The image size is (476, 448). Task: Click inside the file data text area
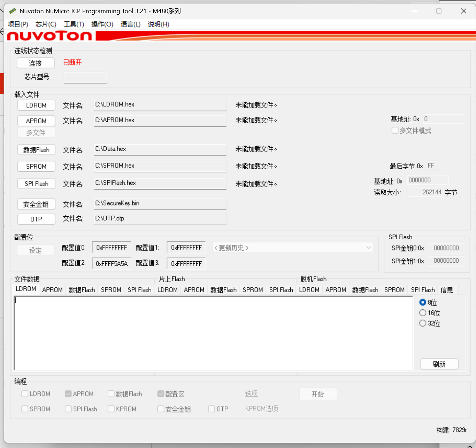(213, 333)
